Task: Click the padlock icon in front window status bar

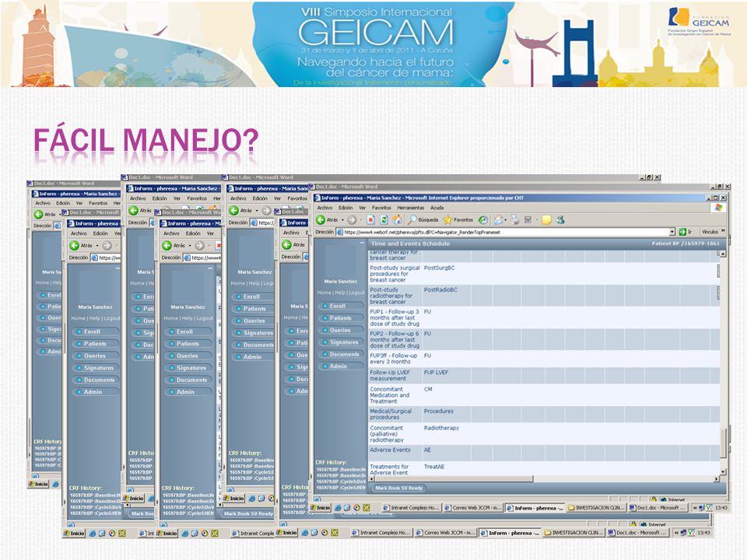Action: [654, 499]
